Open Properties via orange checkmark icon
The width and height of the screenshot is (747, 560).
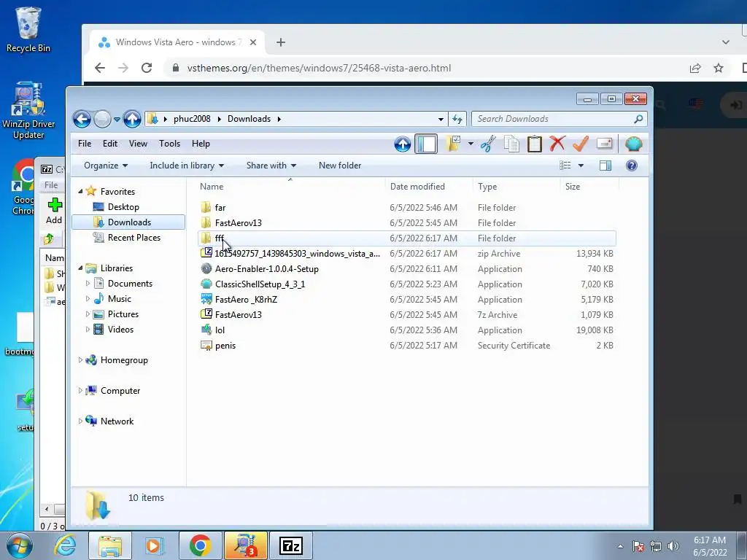pyautogui.click(x=580, y=144)
